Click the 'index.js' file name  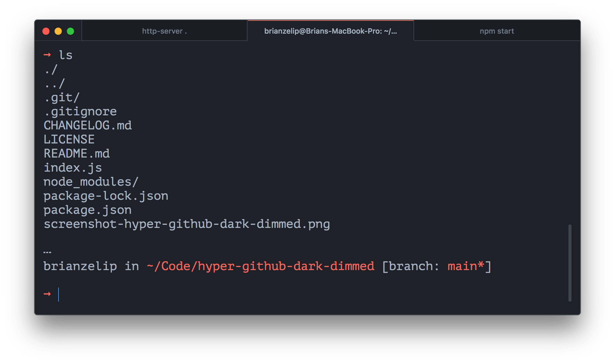coord(73,168)
